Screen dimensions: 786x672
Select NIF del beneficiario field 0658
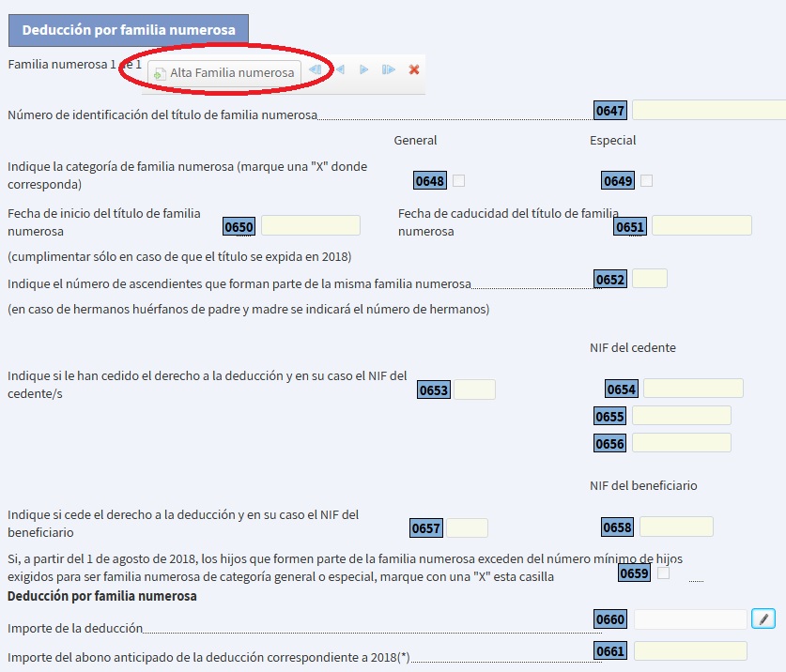(675, 527)
